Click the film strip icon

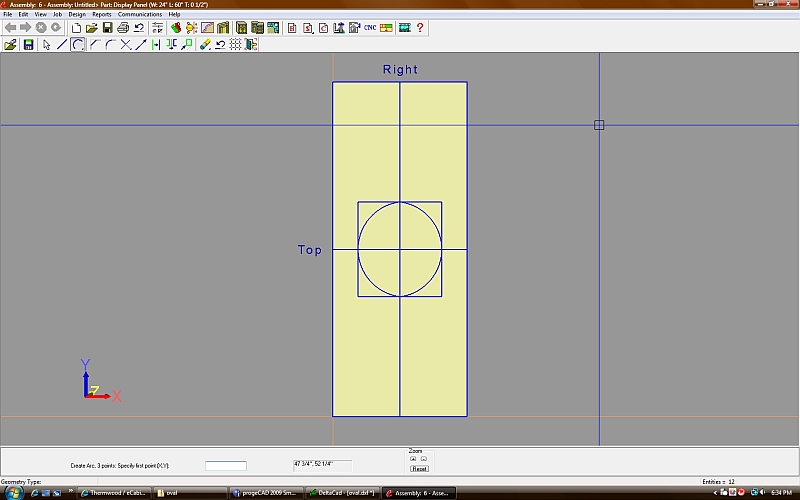pyautogui.click(x=404, y=28)
